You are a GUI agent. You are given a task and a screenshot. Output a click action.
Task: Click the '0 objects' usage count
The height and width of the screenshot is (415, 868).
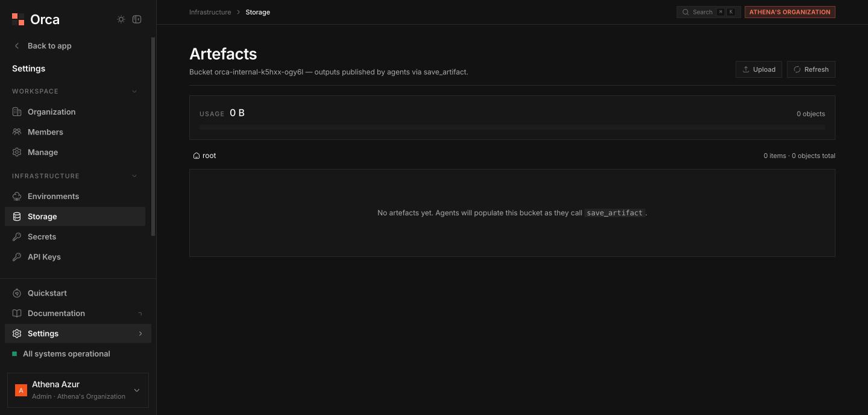[x=811, y=114]
